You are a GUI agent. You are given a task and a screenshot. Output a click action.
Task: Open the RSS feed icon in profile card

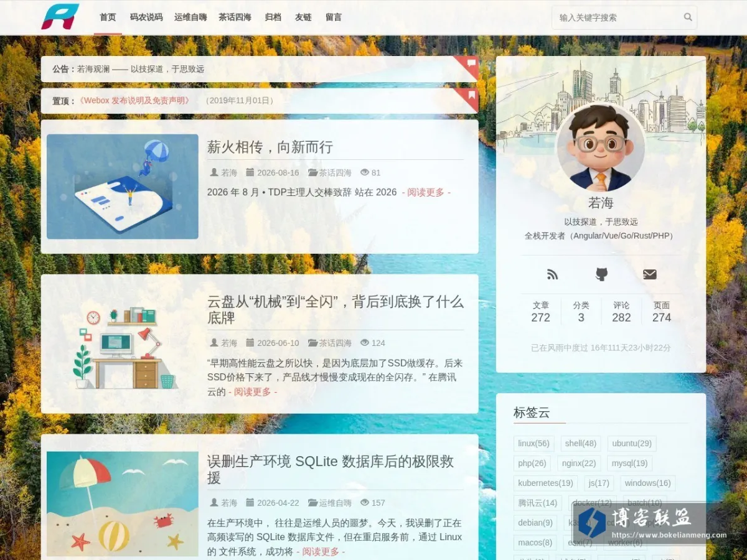tap(552, 274)
